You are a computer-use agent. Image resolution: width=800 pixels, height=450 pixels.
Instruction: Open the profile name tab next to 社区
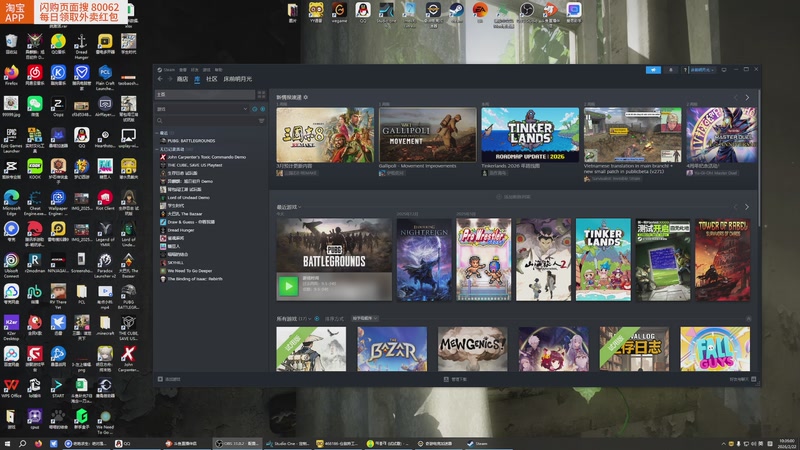pyautogui.click(x=238, y=79)
